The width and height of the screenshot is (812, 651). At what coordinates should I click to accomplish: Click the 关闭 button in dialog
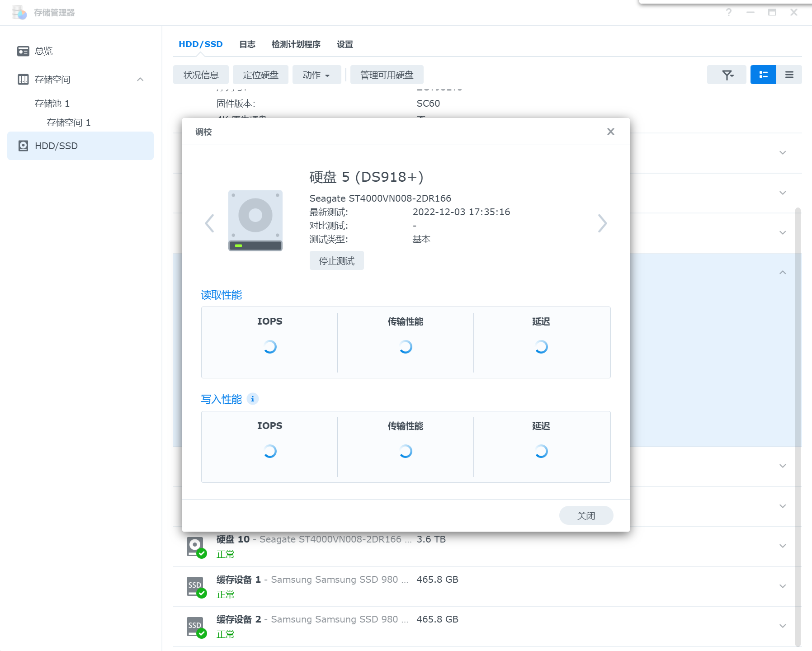586,515
